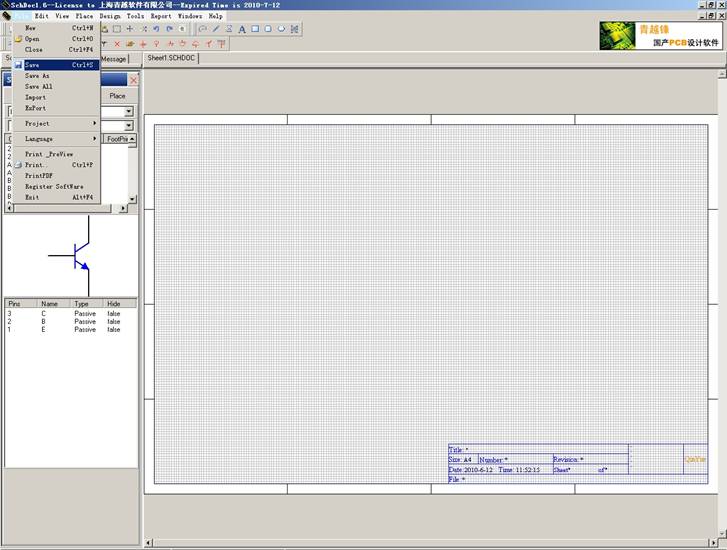The height and width of the screenshot is (550, 727).
Task: Switch to the Message tab
Action: point(113,59)
